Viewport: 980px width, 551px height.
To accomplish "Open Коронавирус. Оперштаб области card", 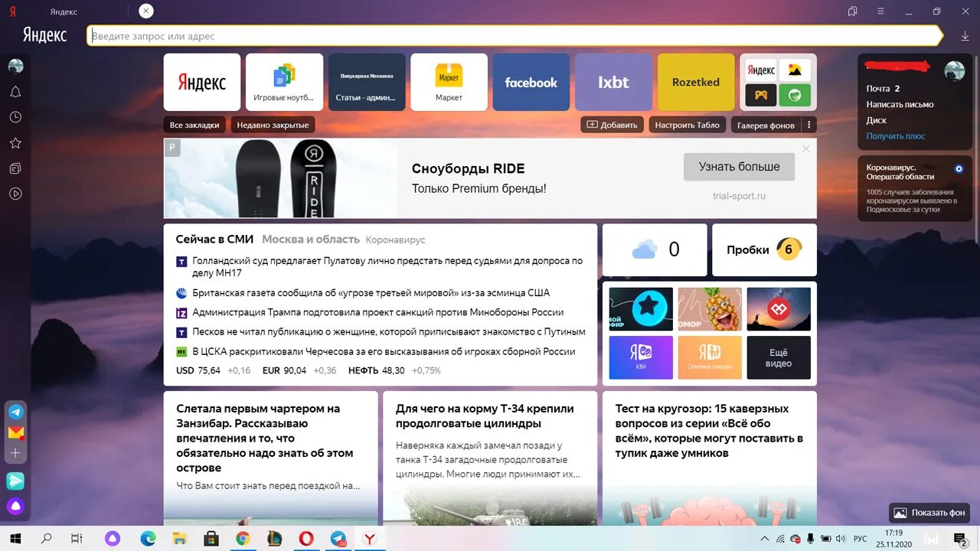I will (x=915, y=189).
